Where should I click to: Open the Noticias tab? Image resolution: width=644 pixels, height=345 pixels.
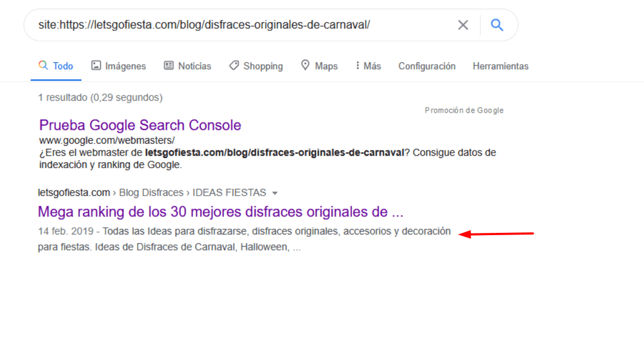[188, 66]
